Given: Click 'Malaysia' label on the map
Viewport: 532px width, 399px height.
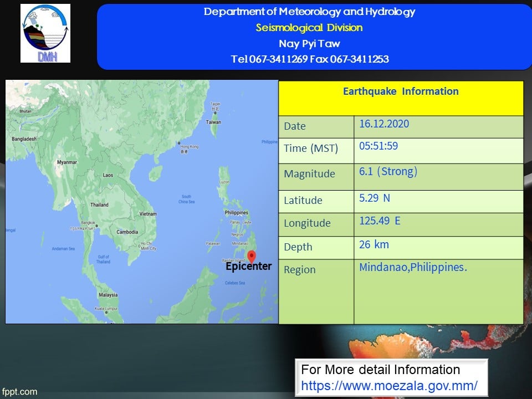Looking at the screenshot, I should pos(108,295).
